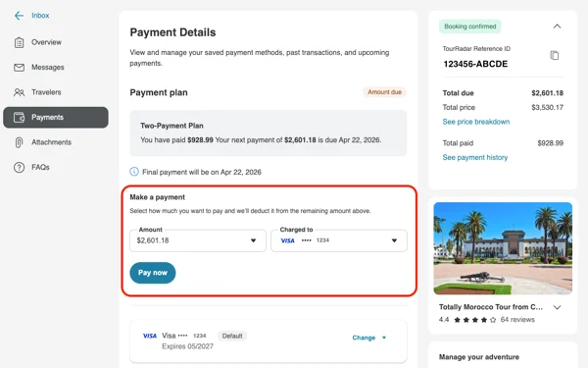Collapse the Booking confirmed panel

point(557,26)
